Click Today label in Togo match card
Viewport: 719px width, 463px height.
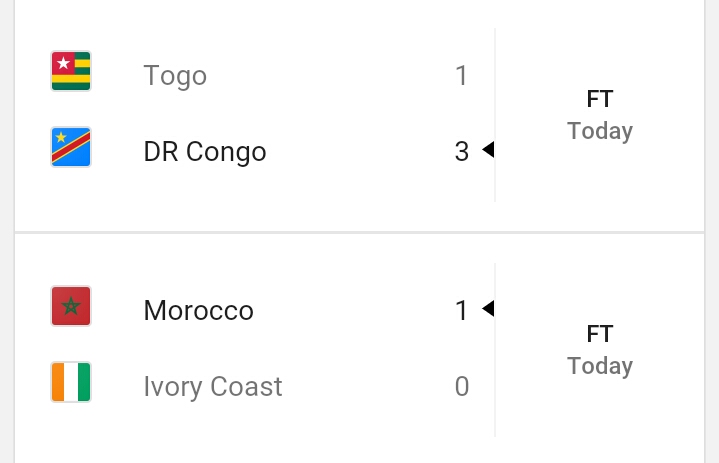click(x=600, y=131)
